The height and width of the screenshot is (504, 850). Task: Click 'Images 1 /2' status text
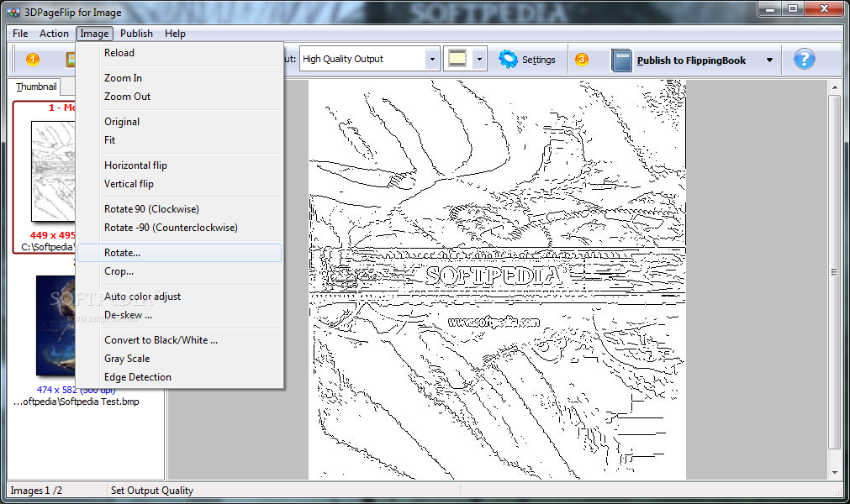36,491
